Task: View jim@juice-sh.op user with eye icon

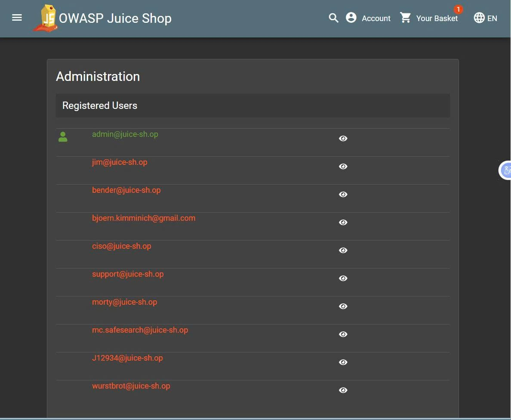Action: (343, 167)
